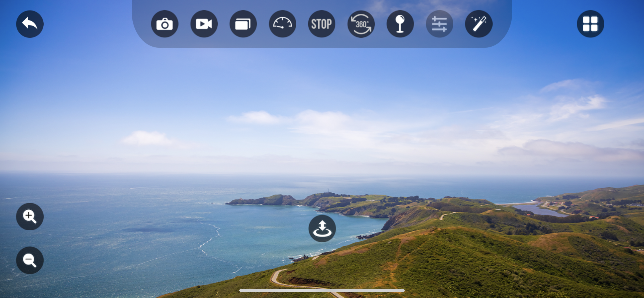Start video recording with the camcorder icon

(204, 24)
